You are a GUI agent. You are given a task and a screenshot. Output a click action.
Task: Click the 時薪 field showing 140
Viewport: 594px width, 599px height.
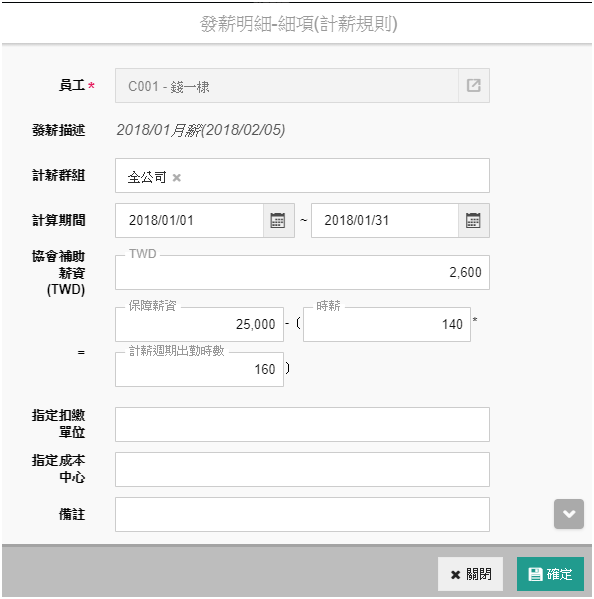(387, 324)
